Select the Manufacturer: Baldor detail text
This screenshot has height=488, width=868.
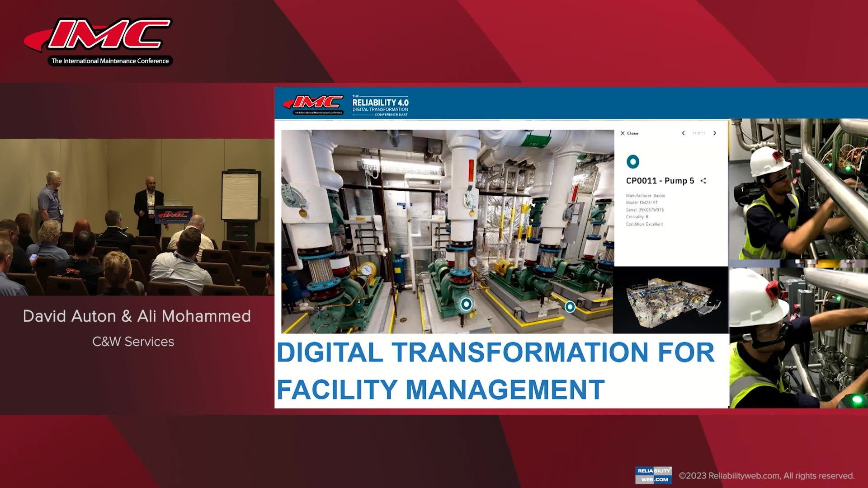pyautogui.click(x=646, y=196)
